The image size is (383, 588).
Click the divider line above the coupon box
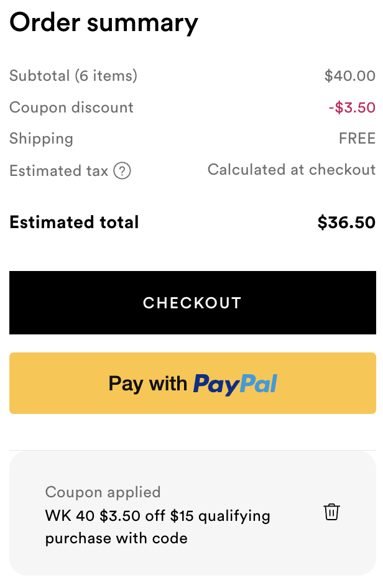(x=193, y=450)
